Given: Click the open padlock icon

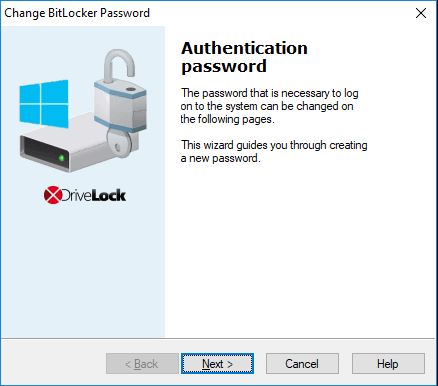Looking at the screenshot, I should 120,90.
